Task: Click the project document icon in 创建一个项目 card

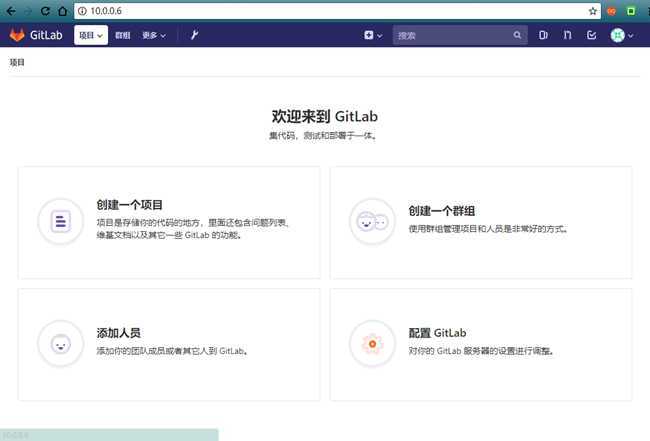Action: pyautogui.click(x=61, y=221)
